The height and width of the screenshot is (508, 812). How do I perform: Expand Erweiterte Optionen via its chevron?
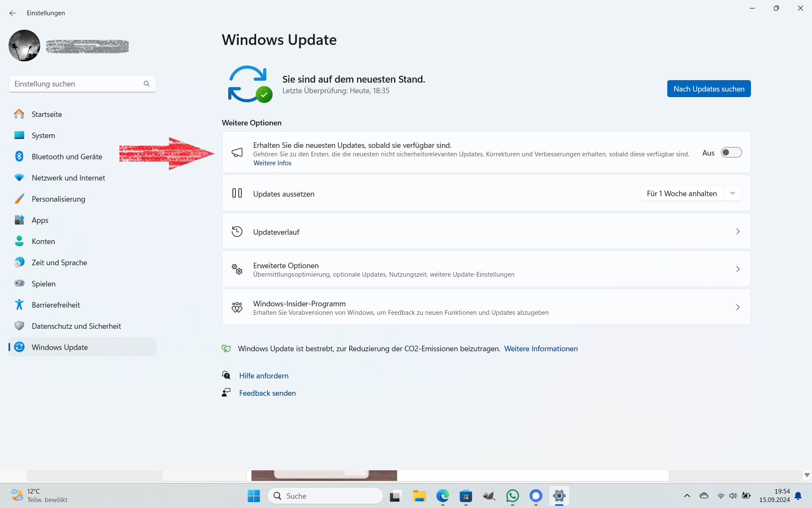click(x=738, y=269)
